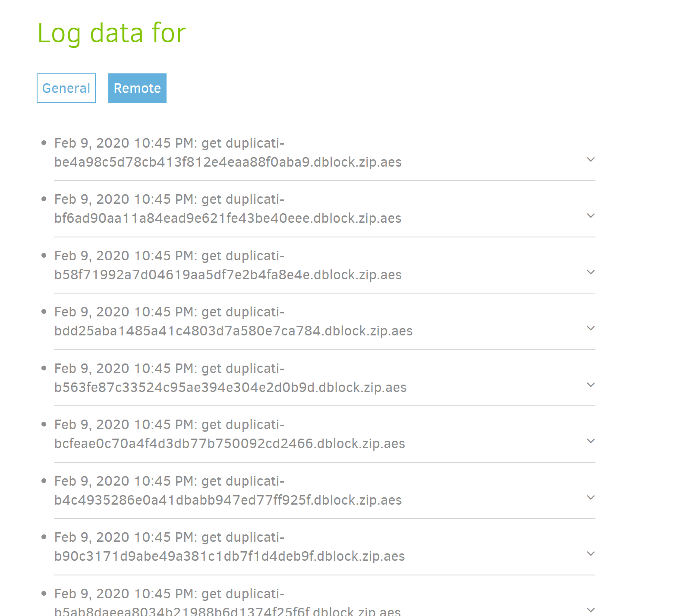Expand the duplicati-b5ab8daeea8034b21988b6d1374f25f6f entry
The image size is (680, 616).
[x=591, y=610]
